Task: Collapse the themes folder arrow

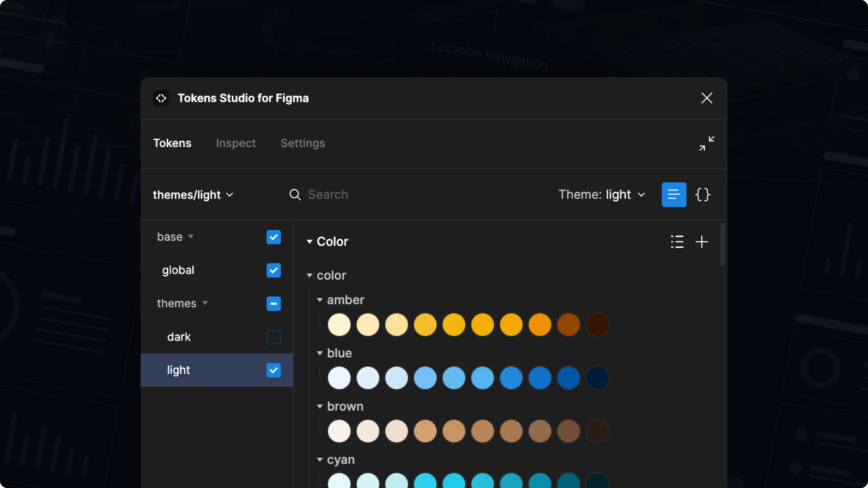Action: coord(205,303)
